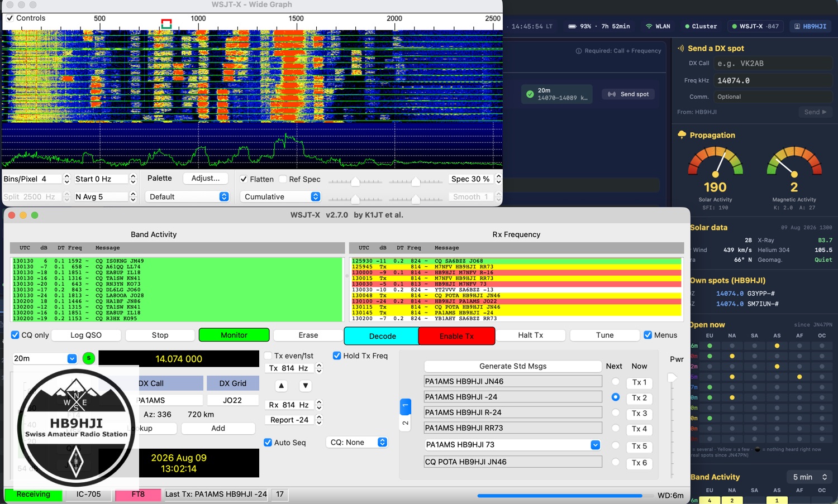Enable the Ref Spec checkbox
Viewport: 838px width, 504px height.
(x=283, y=179)
